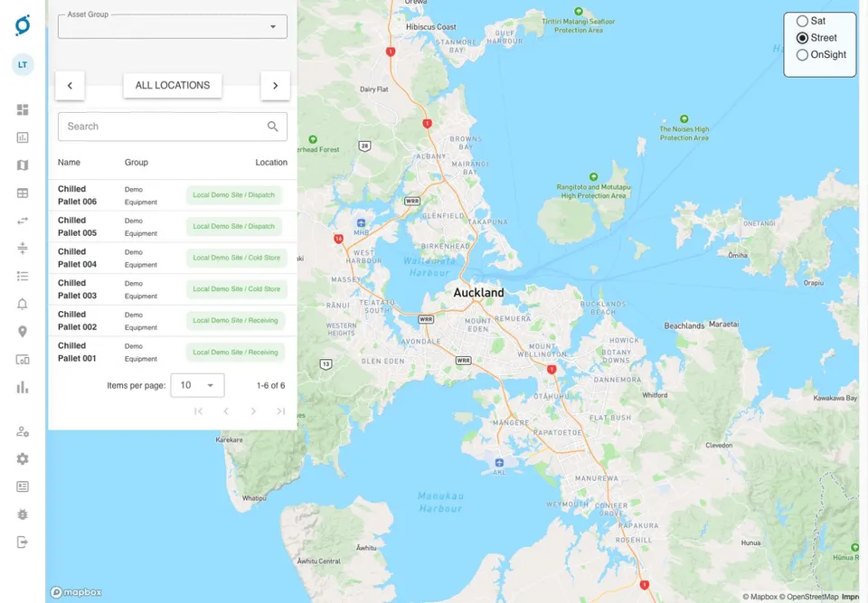Select the Chilled Pallet 005 row name
Image resolution: width=868 pixels, height=603 pixels.
pos(77,227)
